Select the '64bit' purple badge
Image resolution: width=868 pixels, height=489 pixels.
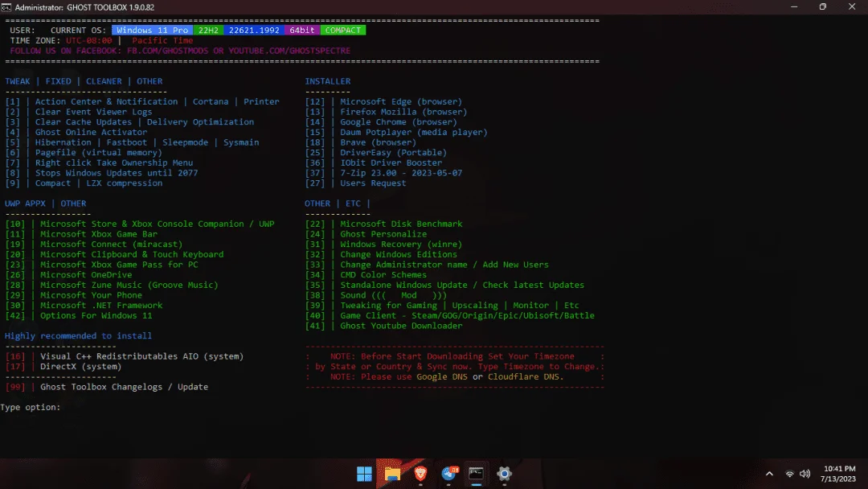pos(302,30)
